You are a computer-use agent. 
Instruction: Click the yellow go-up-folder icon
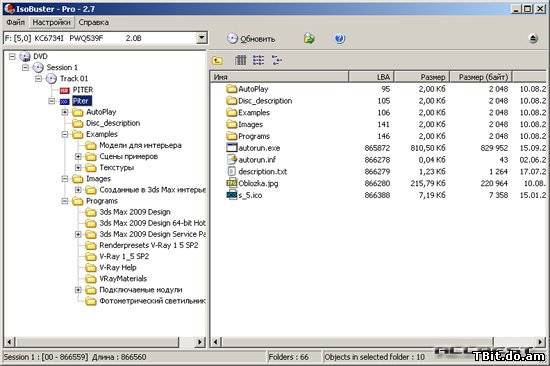pos(217,61)
